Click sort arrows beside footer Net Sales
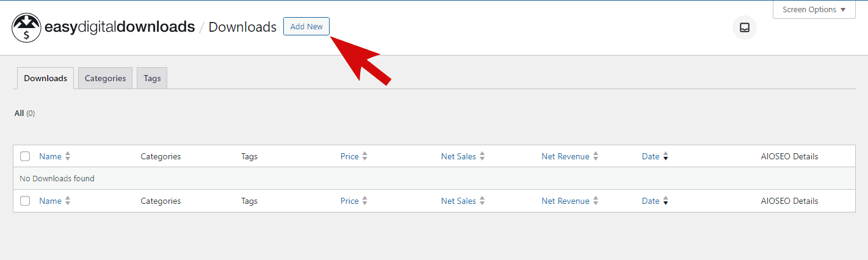The width and height of the screenshot is (868, 260). tap(482, 201)
